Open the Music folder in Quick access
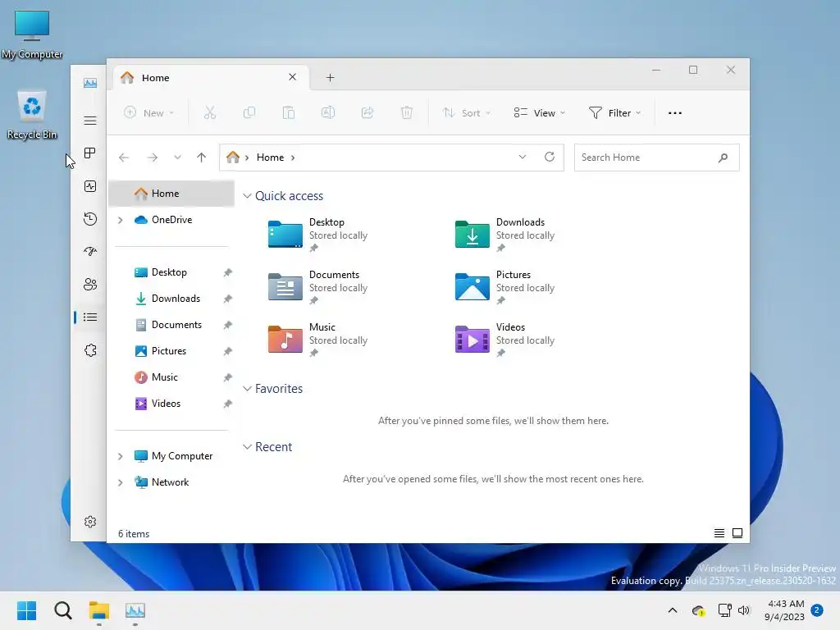This screenshot has width=840, height=630. [x=318, y=339]
